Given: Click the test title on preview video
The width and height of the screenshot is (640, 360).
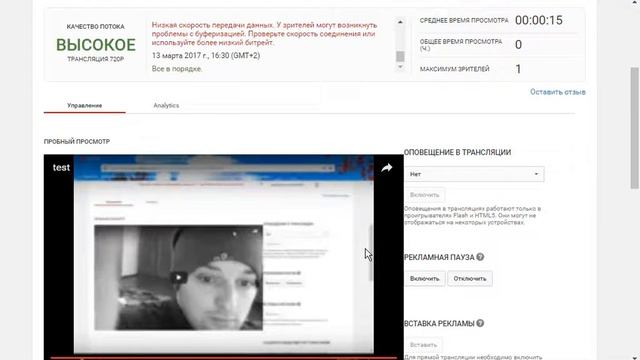Looking at the screenshot, I should [x=61, y=167].
